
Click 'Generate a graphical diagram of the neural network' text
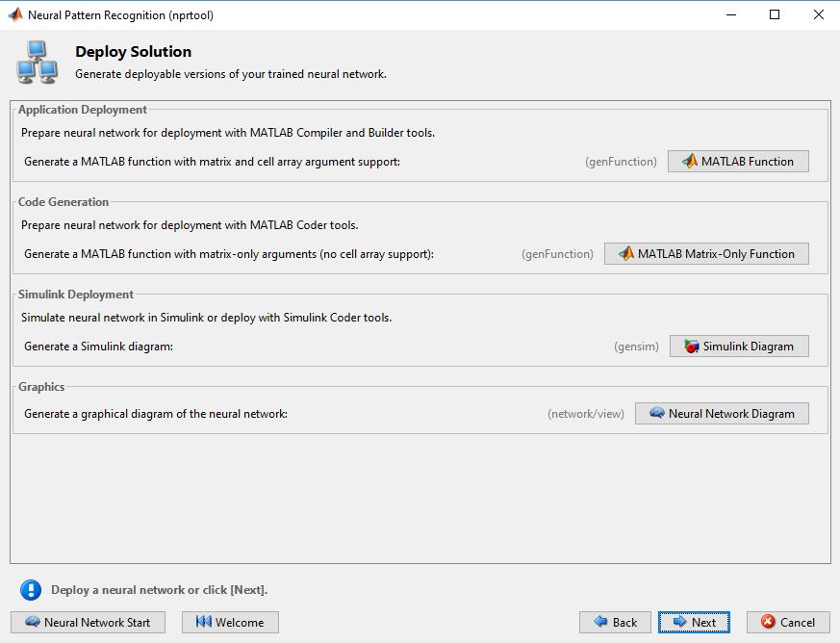pos(156,414)
